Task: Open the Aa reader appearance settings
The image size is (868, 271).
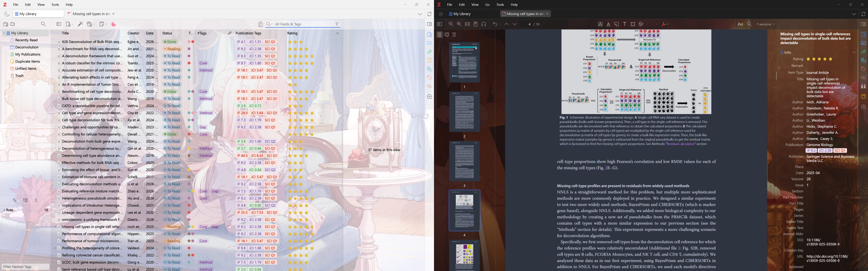Action: tap(740, 24)
